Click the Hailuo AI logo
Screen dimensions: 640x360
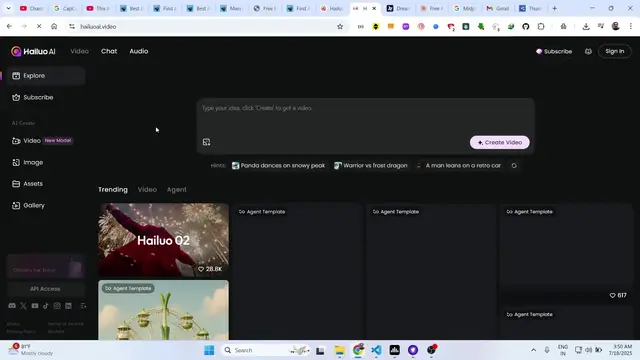coord(33,51)
